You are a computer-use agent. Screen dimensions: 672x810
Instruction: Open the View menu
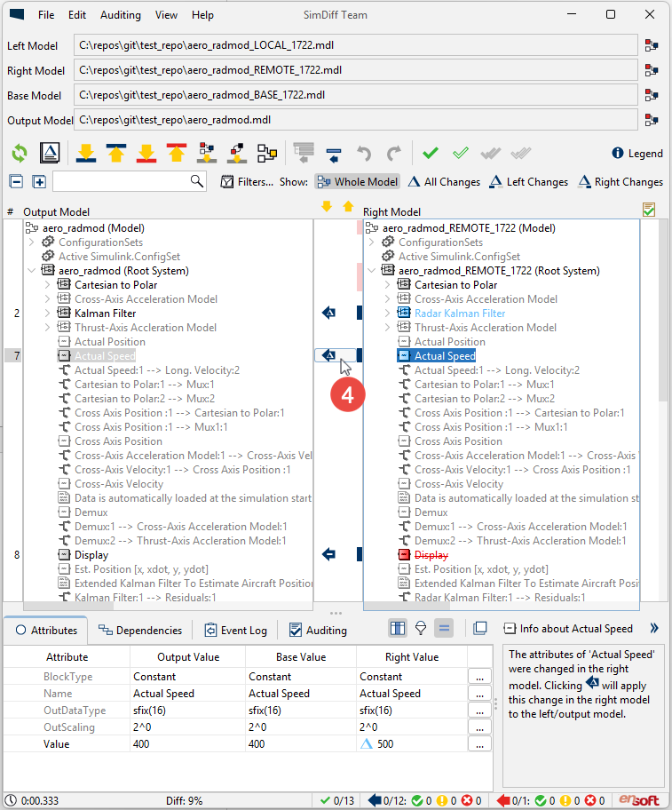click(166, 15)
